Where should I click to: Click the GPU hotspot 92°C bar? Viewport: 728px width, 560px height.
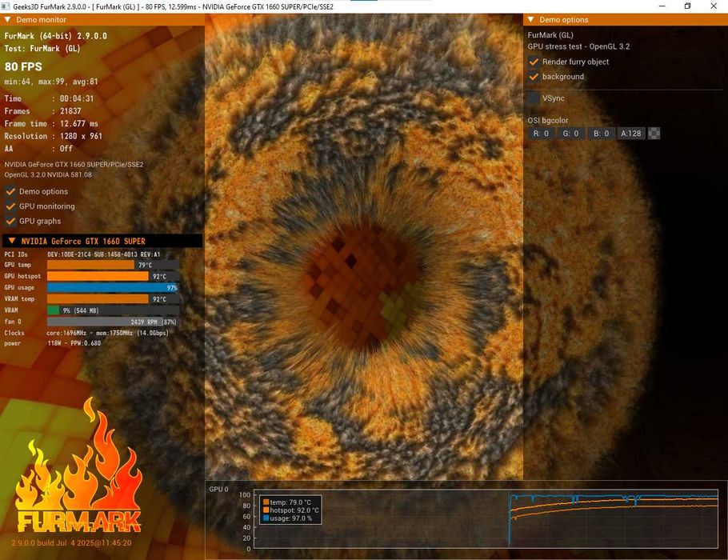(114, 276)
